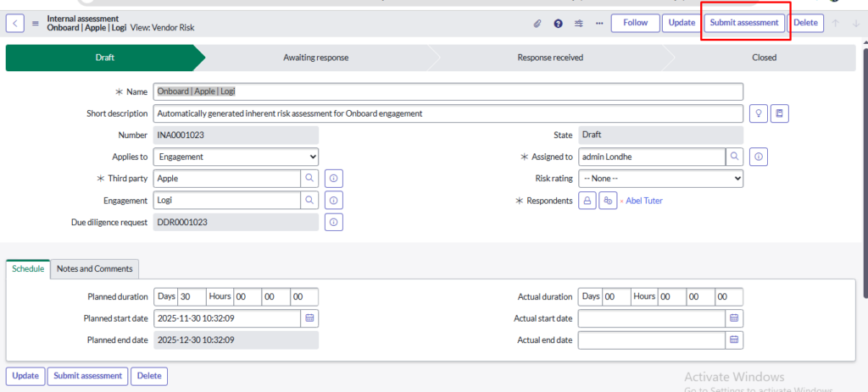The width and height of the screenshot is (868, 392).
Task: Switch to Notes and Comments tab
Action: click(94, 268)
